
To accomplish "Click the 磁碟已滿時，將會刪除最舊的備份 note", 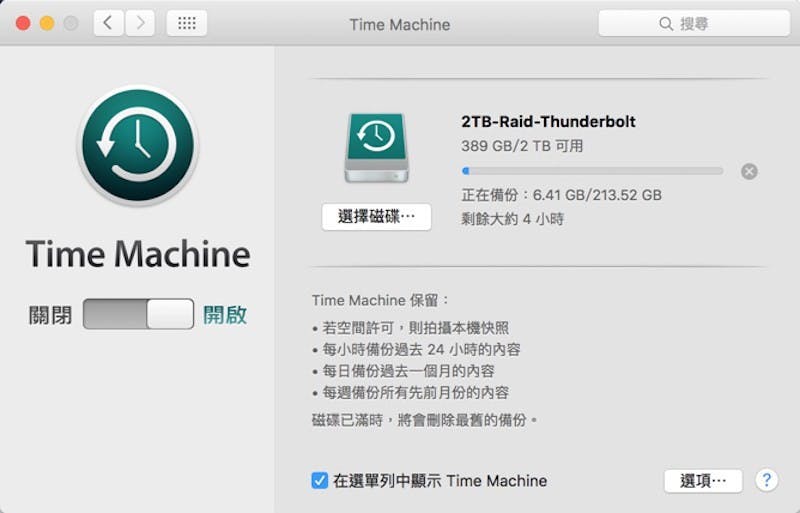I will point(424,420).
